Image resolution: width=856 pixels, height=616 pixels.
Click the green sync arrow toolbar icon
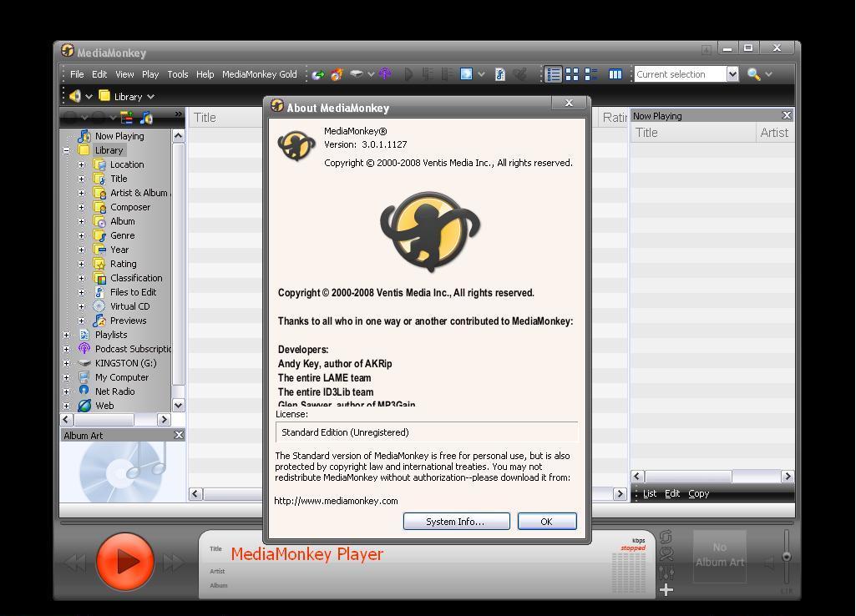click(x=317, y=74)
